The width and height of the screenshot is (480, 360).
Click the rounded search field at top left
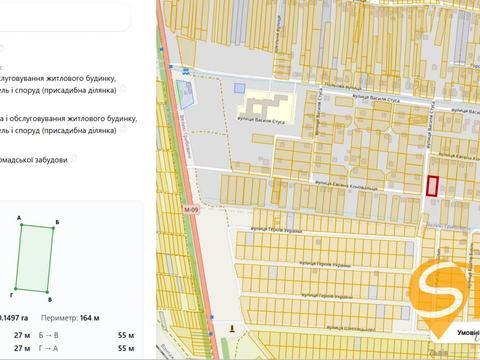point(64,17)
